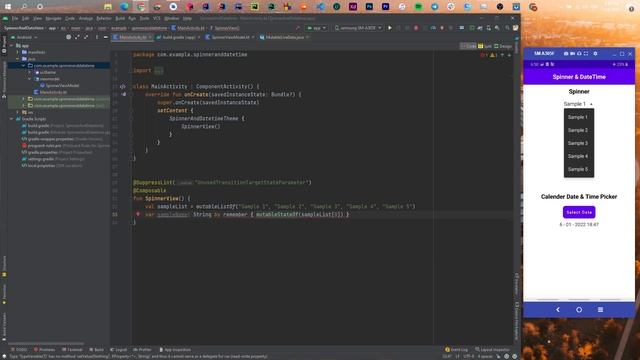Open Microsoft Edge from the taskbar
The image size is (640, 360).
tap(124, 7)
